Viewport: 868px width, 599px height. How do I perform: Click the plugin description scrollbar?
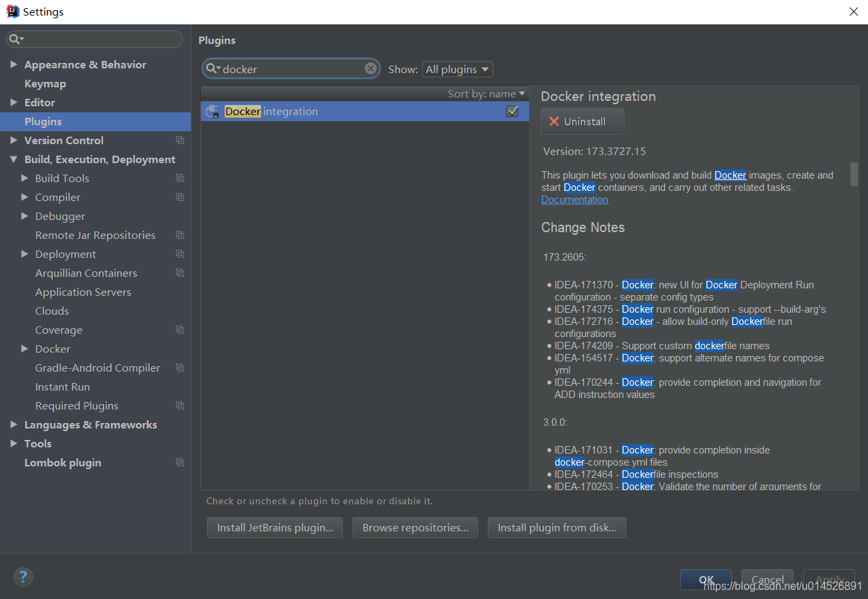click(x=854, y=174)
